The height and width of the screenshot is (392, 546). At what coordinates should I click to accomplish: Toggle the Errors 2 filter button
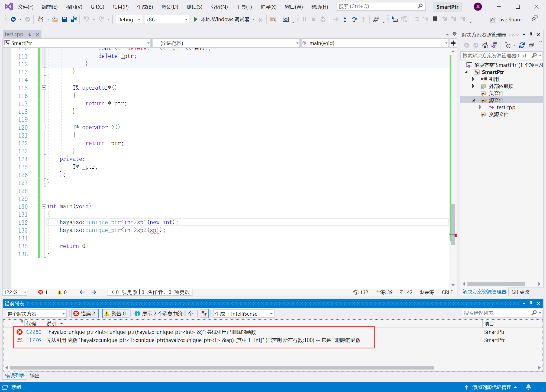pos(85,313)
